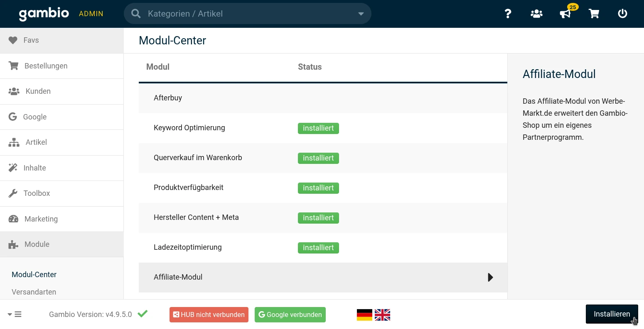644x329 pixels.
Task: Click Google verbunden button
Action: (x=290, y=314)
